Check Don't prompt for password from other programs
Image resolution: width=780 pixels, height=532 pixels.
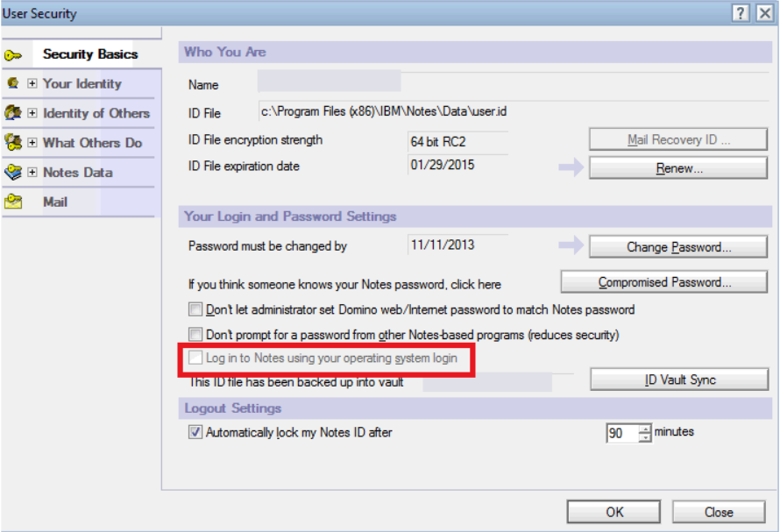[195, 335]
